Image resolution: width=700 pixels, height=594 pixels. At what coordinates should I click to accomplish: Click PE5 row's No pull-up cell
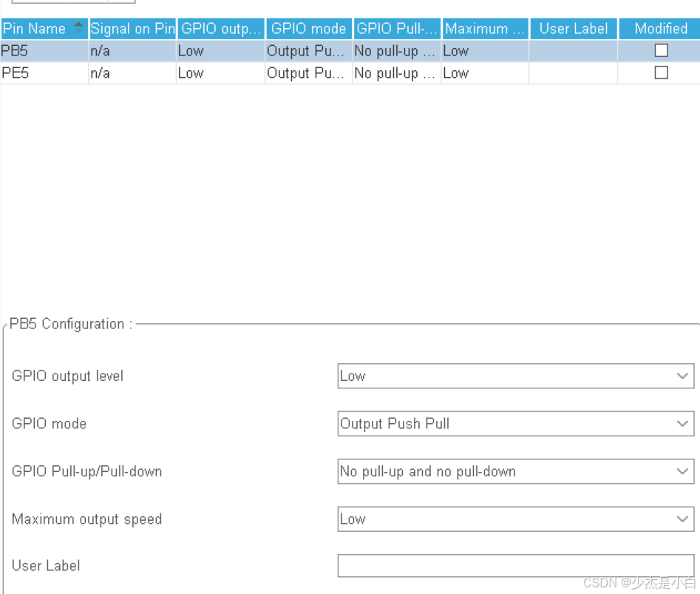coord(397,72)
